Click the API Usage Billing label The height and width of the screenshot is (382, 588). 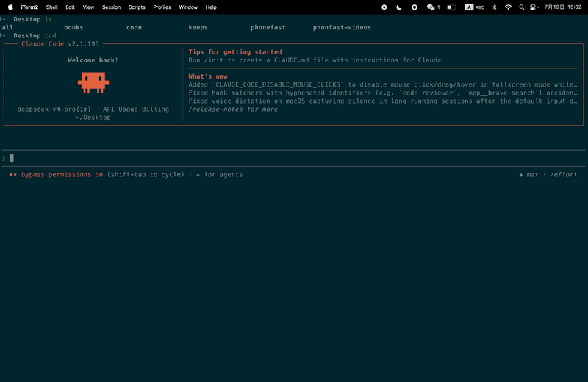click(136, 109)
